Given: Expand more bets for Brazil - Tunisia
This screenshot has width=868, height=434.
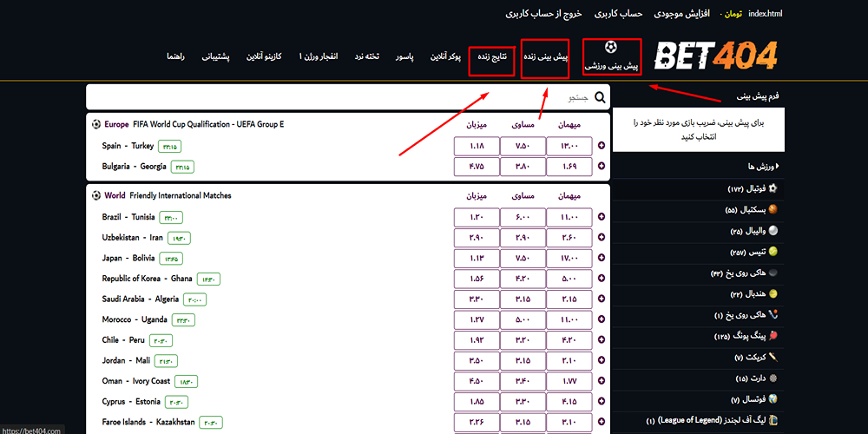Looking at the screenshot, I should pos(602,217).
